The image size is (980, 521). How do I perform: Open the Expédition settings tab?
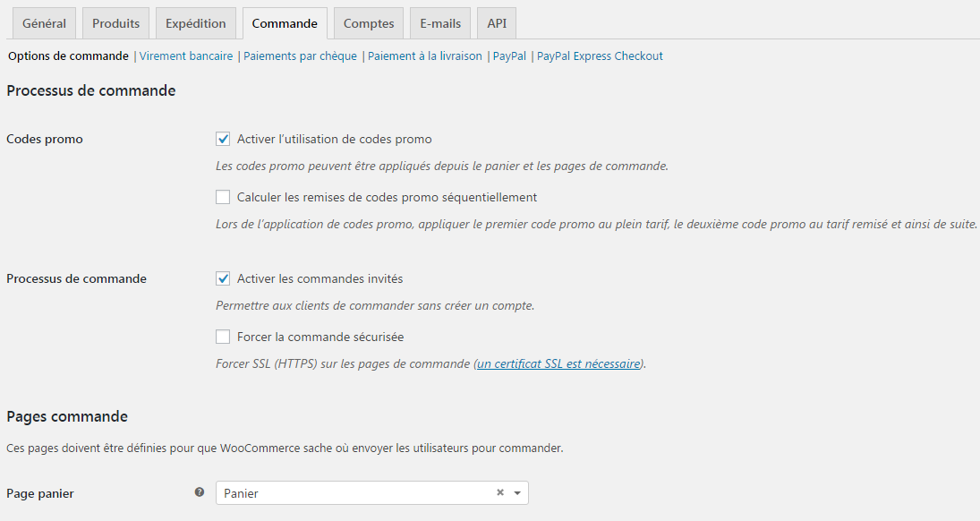(195, 22)
